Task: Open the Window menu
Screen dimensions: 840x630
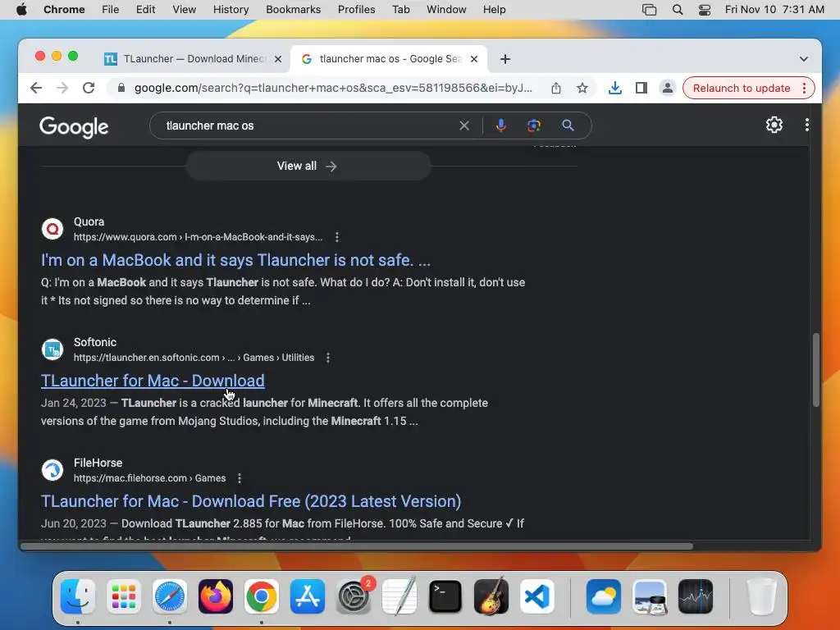Action: [x=446, y=10]
